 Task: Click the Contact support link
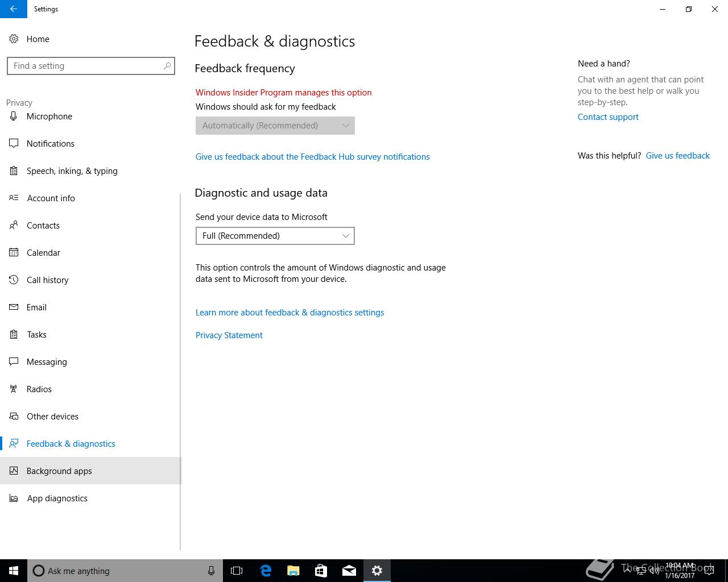(x=608, y=117)
